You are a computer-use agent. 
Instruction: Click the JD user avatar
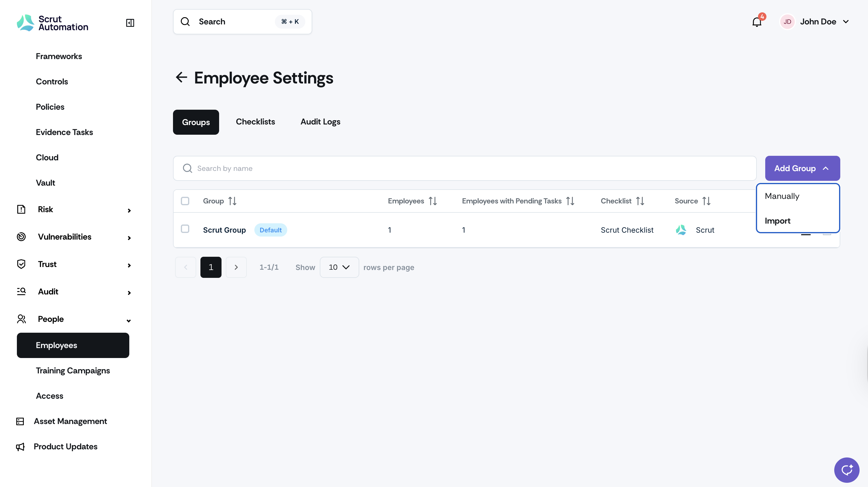point(788,22)
